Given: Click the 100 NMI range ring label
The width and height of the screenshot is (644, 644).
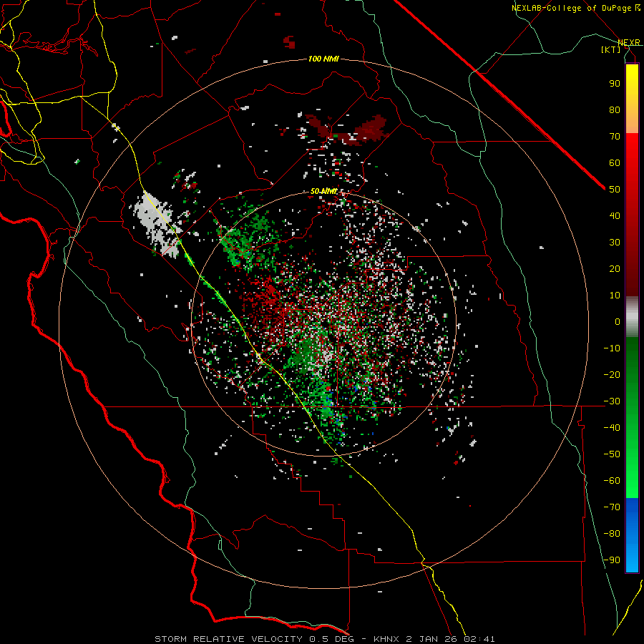Looking at the screenshot, I should pos(323,59).
